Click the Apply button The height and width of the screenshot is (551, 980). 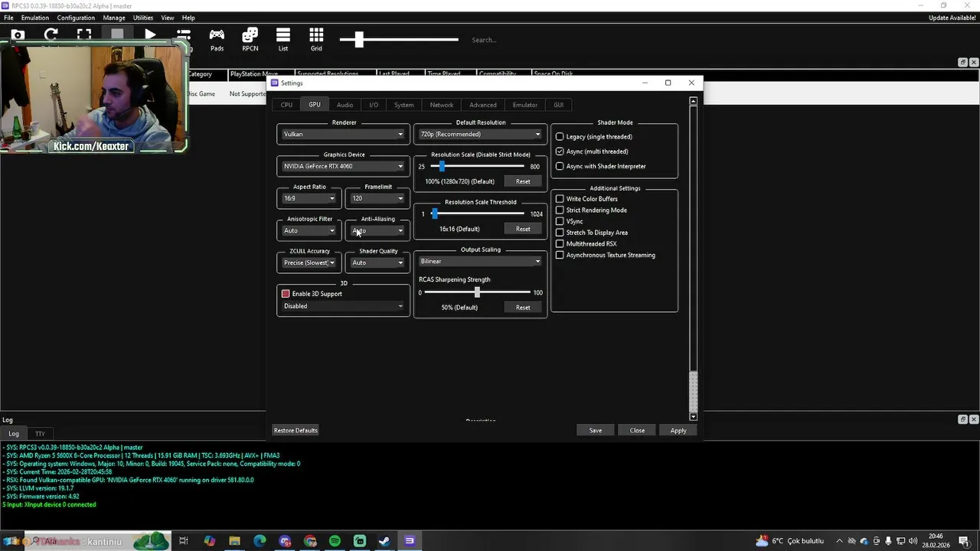pyautogui.click(x=678, y=430)
